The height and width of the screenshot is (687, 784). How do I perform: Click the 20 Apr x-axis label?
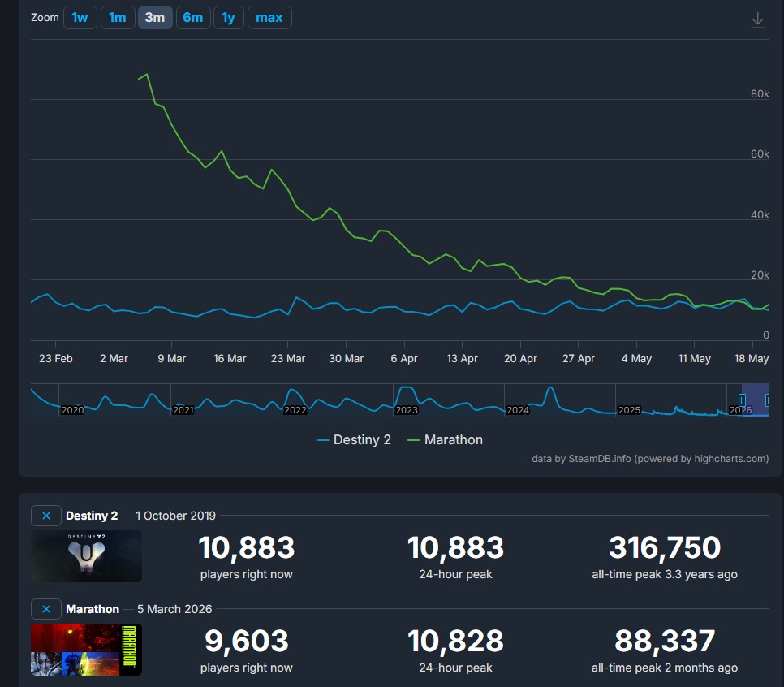tap(520, 359)
